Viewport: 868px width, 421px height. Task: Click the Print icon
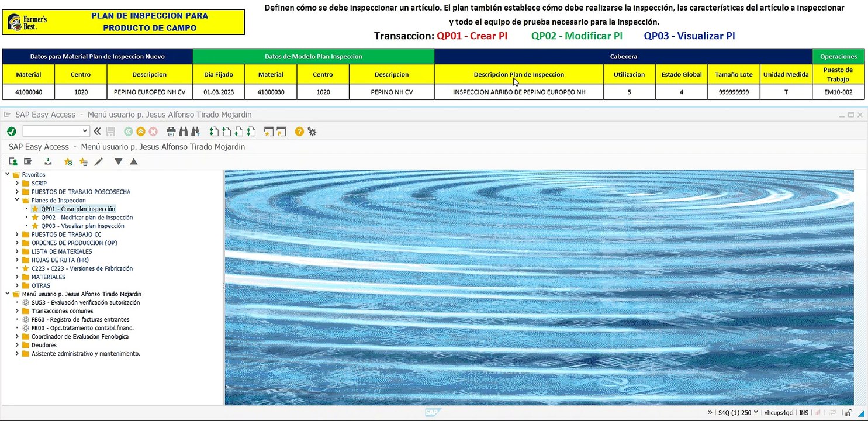pyautogui.click(x=171, y=132)
